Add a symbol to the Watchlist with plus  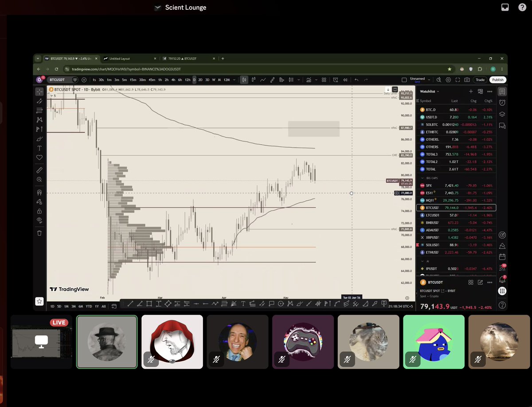[471, 91]
